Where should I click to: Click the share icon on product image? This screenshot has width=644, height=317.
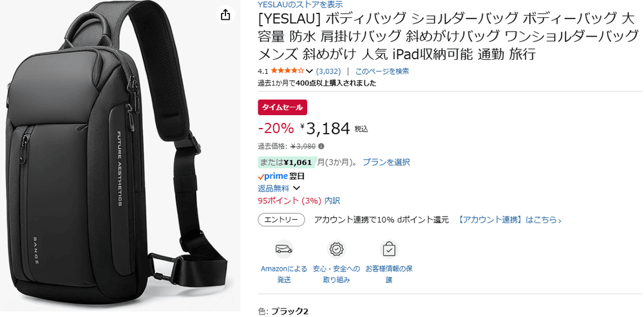tap(225, 15)
